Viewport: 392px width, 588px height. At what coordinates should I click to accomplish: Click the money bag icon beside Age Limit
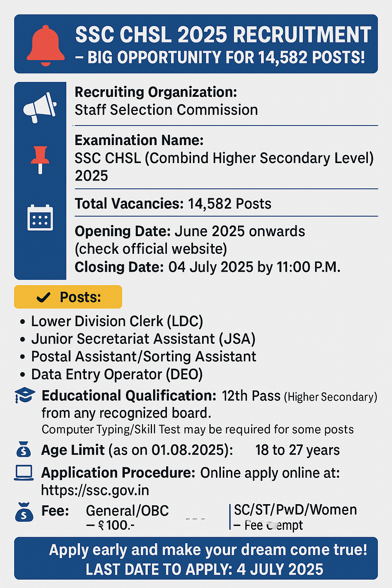[x=24, y=449]
